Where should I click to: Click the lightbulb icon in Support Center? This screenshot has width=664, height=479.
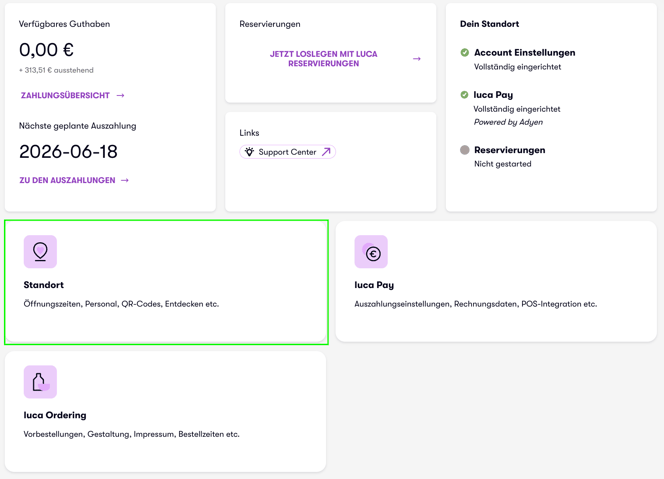(x=249, y=152)
